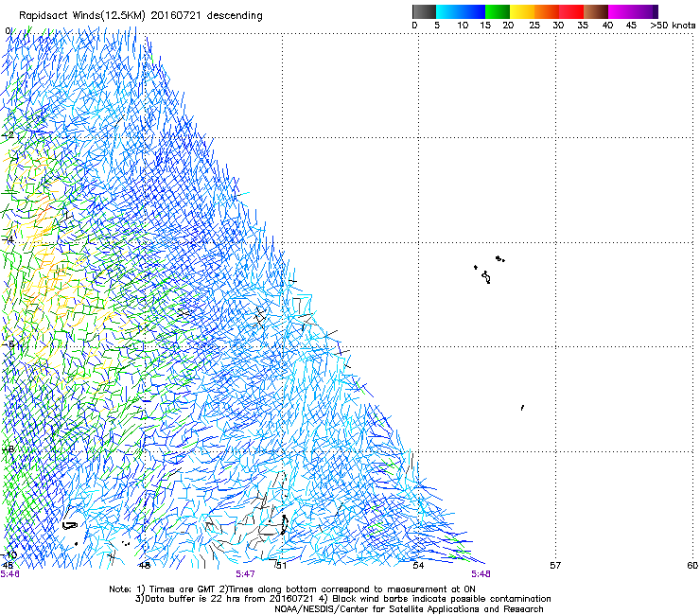Viewport: 700px width, 615px height.
Task: Click the orange 25-30 knots legend segment
Action: click(x=547, y=11)
